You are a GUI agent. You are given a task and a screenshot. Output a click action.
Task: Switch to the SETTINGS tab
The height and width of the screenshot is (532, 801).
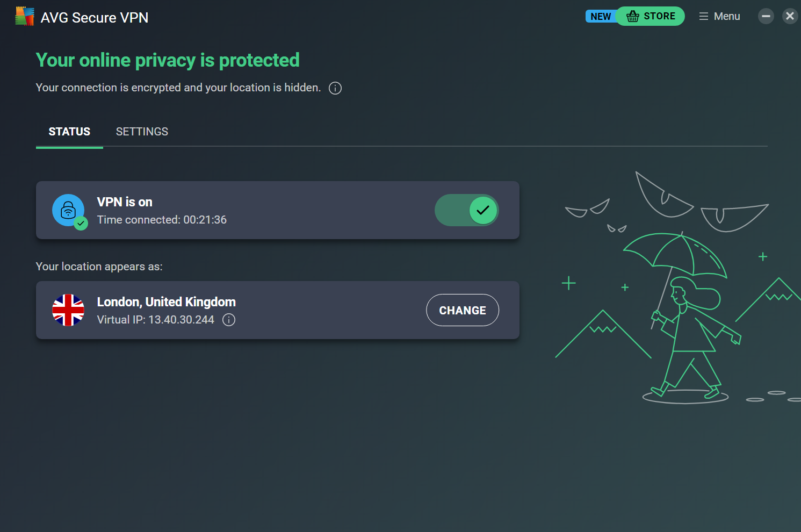[x=142, y=131]
